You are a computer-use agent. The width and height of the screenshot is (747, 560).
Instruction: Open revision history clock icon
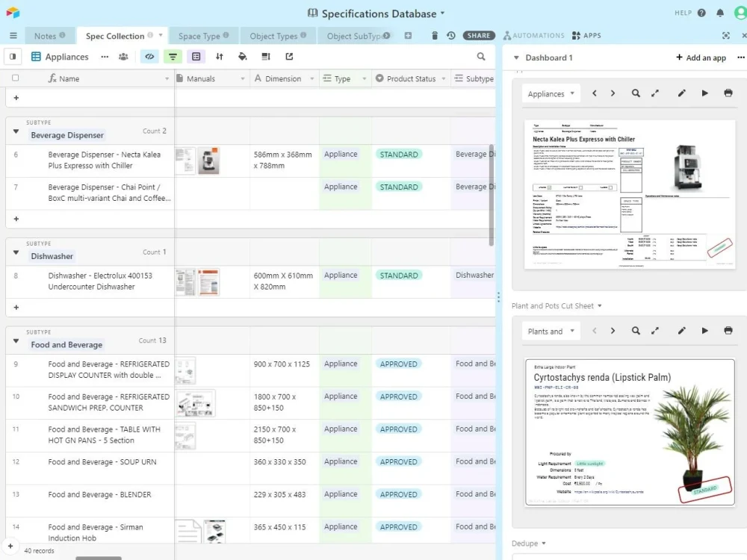[x=451, y=36]
